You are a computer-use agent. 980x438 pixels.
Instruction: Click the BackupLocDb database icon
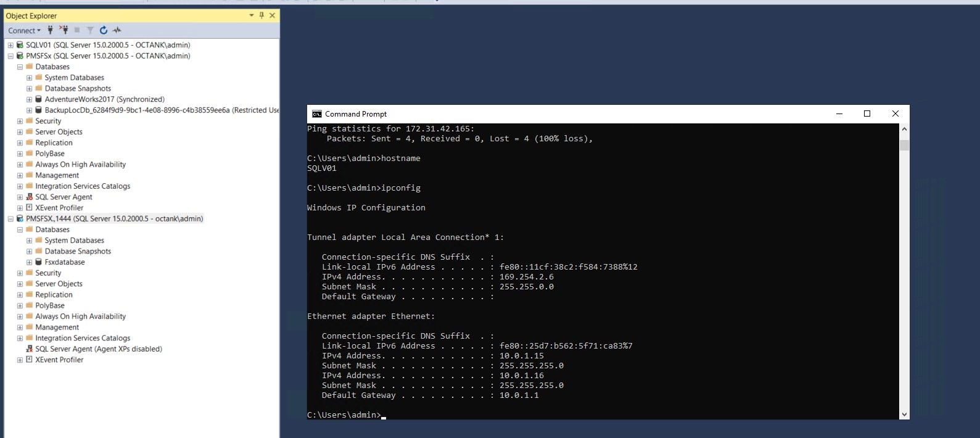[38, 110]
